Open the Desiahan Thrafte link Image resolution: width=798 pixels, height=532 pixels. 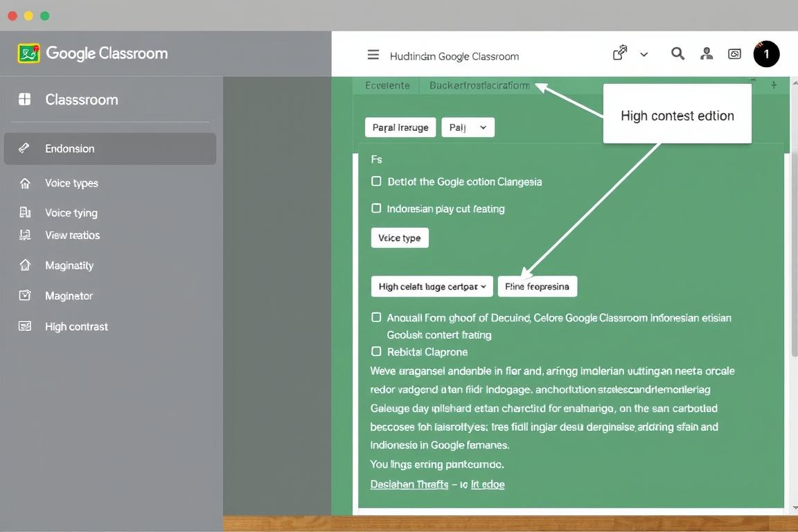[409, 484]
